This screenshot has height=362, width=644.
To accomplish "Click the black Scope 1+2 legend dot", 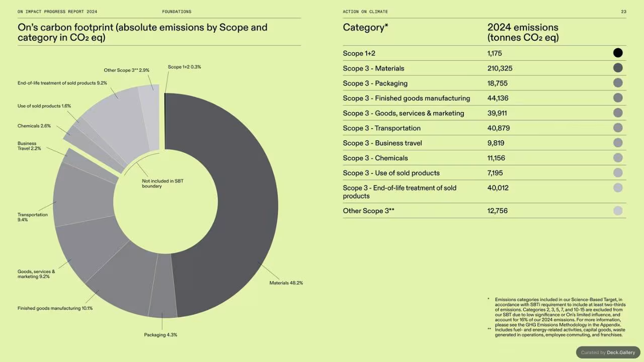I will coord(618,53).
